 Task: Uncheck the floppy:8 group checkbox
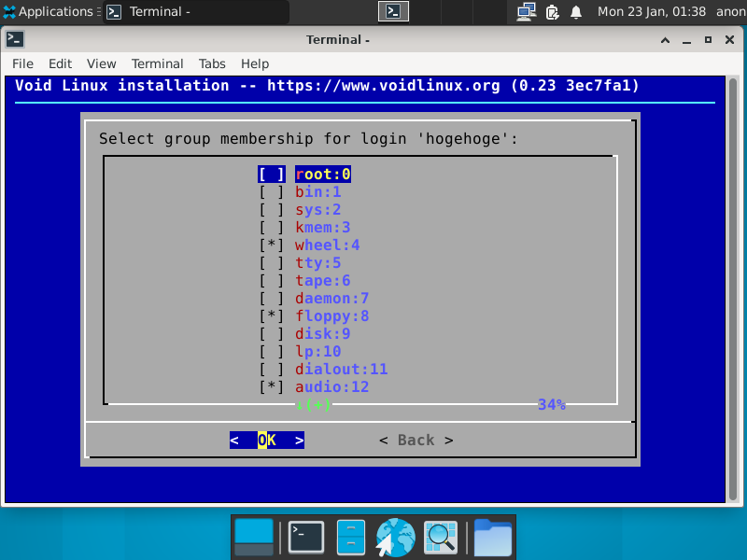pyautogui.click(x=272, y=315)
